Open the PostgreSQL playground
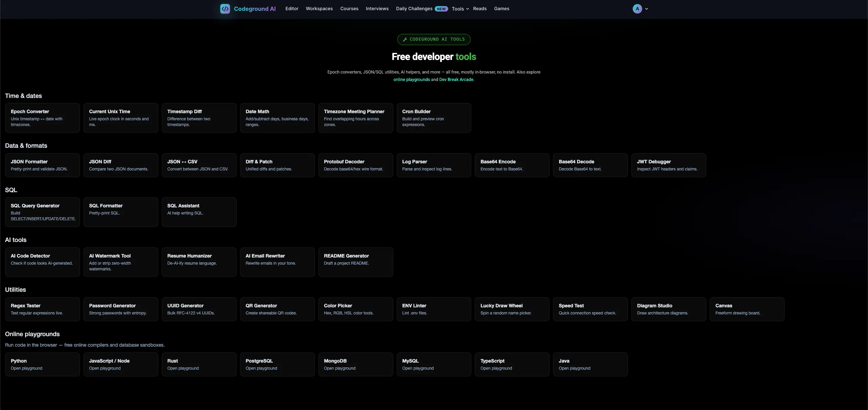 pos(277,364)
